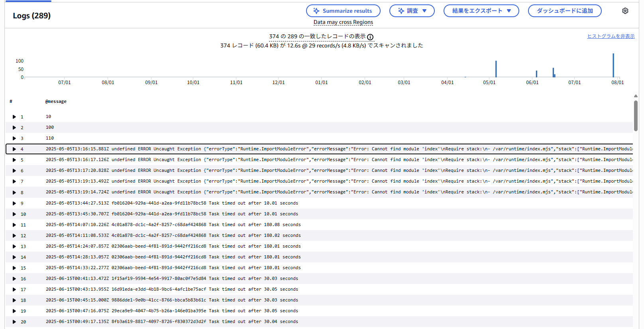Screen dimensions: 644x329
Task: Open the 結果をエクスポート dropdown
Action: tap(481, 11)
